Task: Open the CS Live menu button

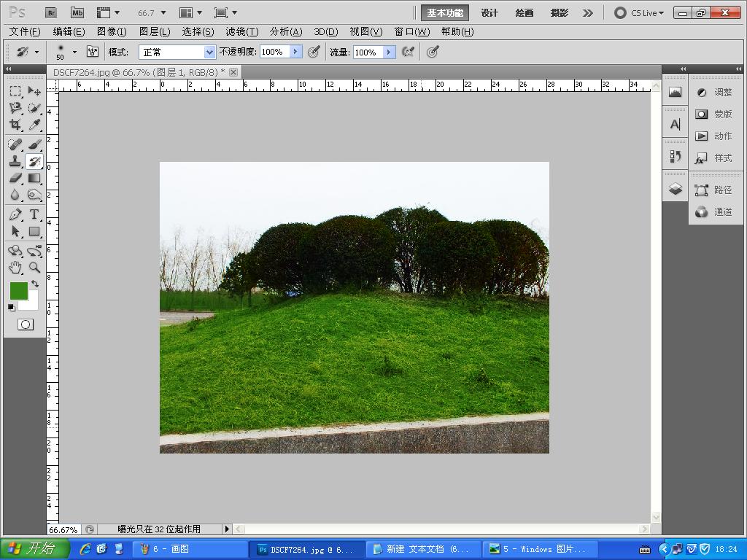Action: 639,13
